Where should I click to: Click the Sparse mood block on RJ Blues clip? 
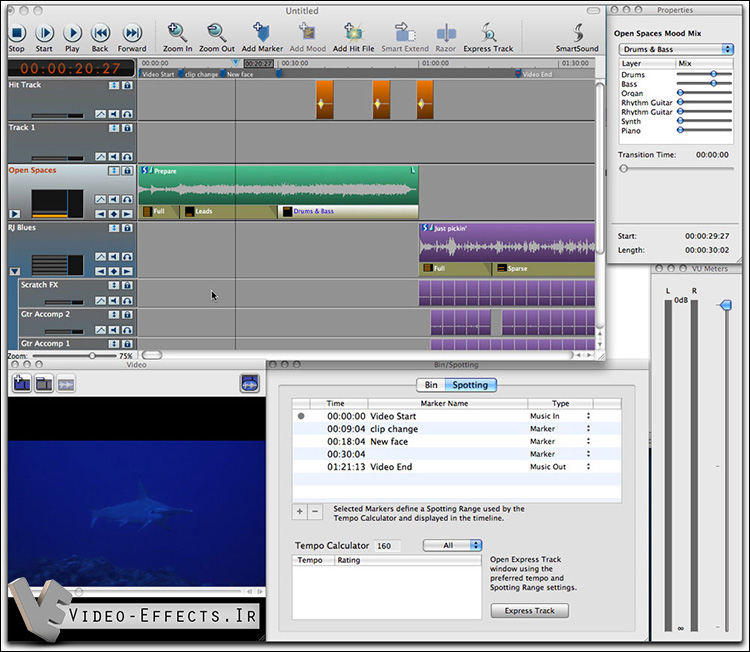[x=544, y=268]
